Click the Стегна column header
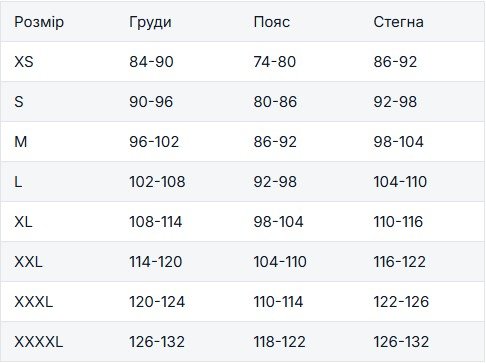 pos(398,22)
